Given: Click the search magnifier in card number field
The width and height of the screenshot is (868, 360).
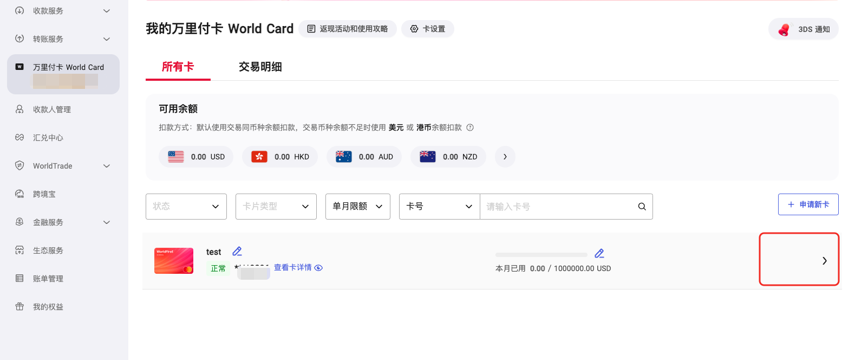Looking at the screenshot, I should pyautogui.click(x=642, y=207).
